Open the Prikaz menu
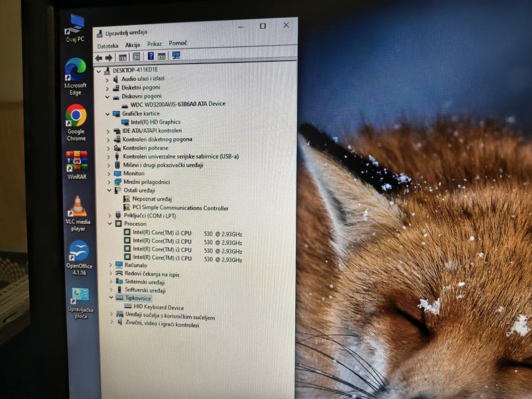This screenshot has height=399, width=532. [x=154, y=44]
